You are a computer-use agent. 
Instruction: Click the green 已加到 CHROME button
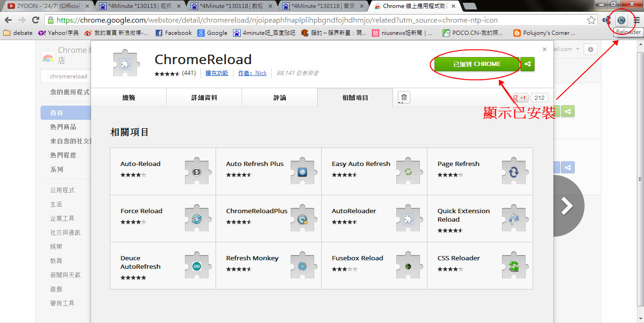[x=477, y=64]
